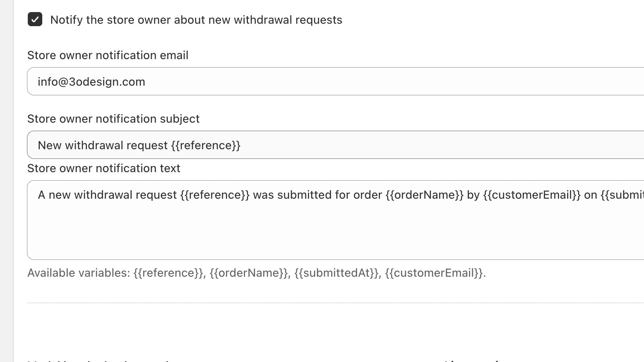Place cursor on {{reference}} in subject field
This screenshot has height=362, width=644.
coord(206,145)
